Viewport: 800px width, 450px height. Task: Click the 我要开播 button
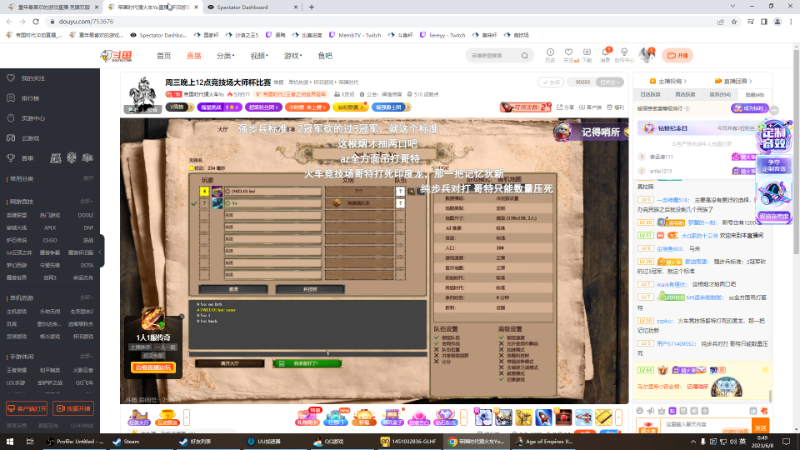pyautogui.click(x=73, y=409)
